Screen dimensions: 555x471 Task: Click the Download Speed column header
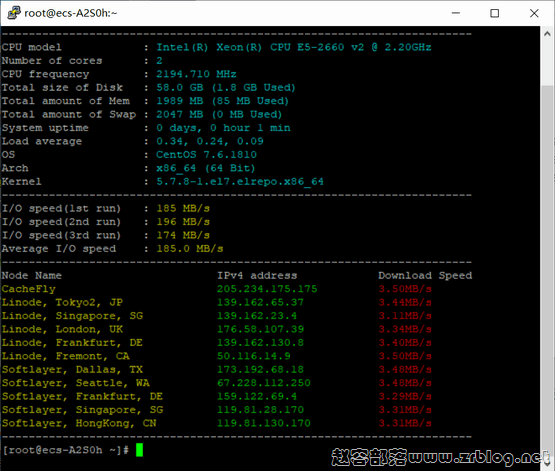425,276
